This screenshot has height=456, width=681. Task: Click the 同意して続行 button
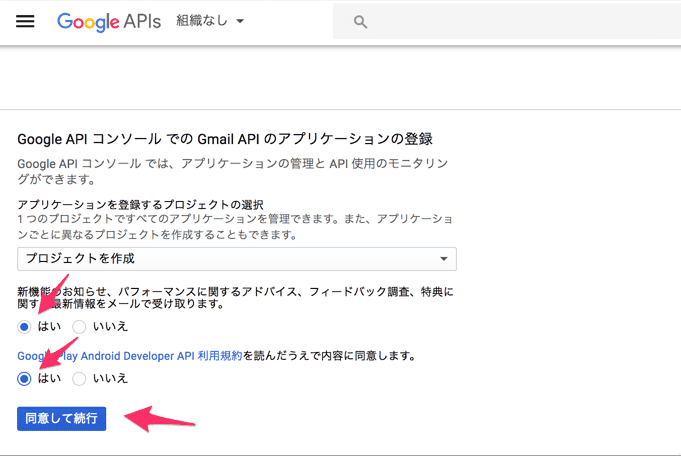coord(62,419)
